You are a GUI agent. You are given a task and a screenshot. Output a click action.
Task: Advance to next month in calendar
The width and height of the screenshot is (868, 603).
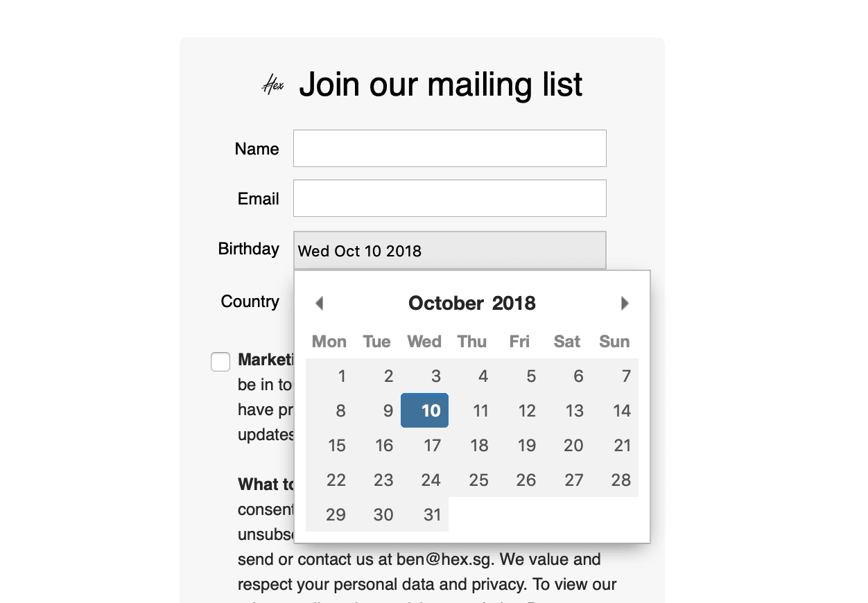click(625, 303)
